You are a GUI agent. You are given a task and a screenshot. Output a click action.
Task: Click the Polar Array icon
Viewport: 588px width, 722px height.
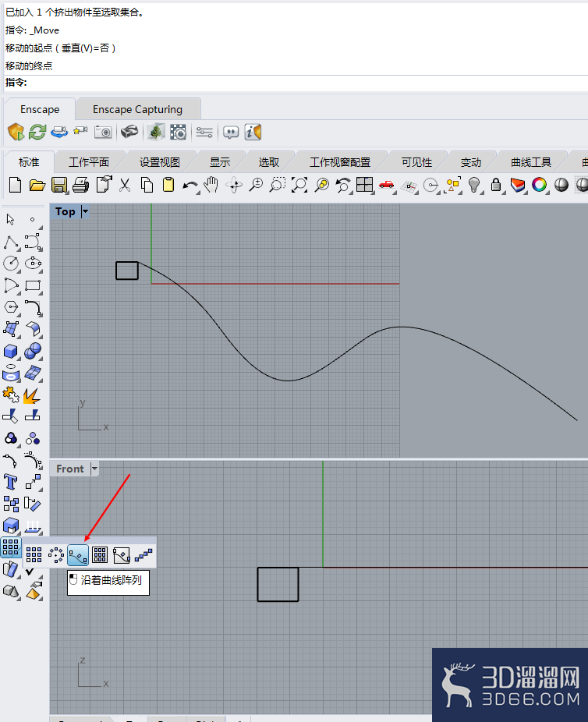click(56, 555)
